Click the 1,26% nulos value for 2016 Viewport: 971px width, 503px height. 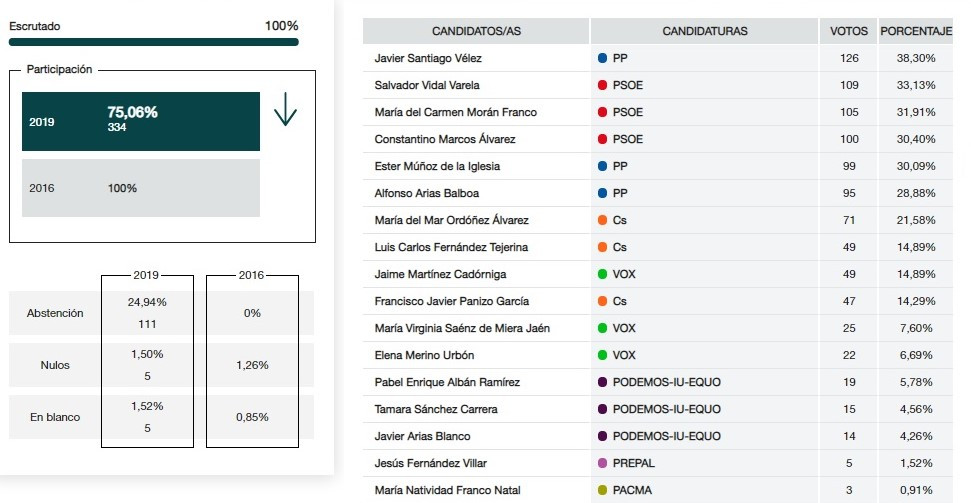coord(252,365)
